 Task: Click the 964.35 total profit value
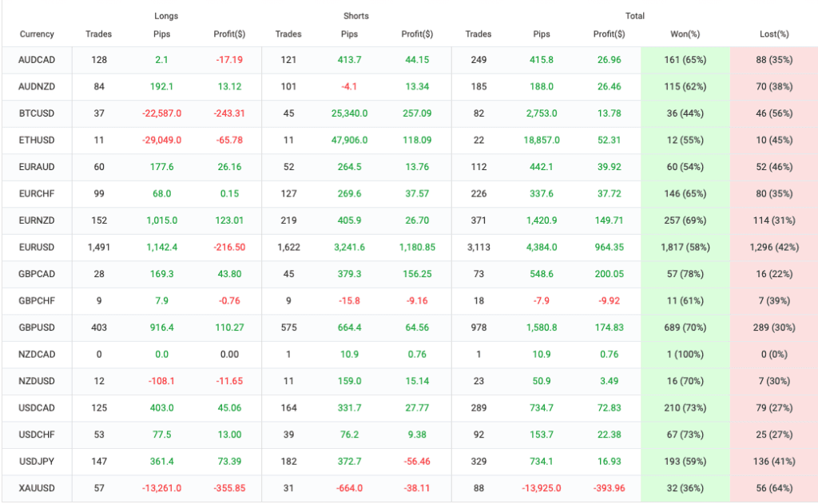click(610, 248)
